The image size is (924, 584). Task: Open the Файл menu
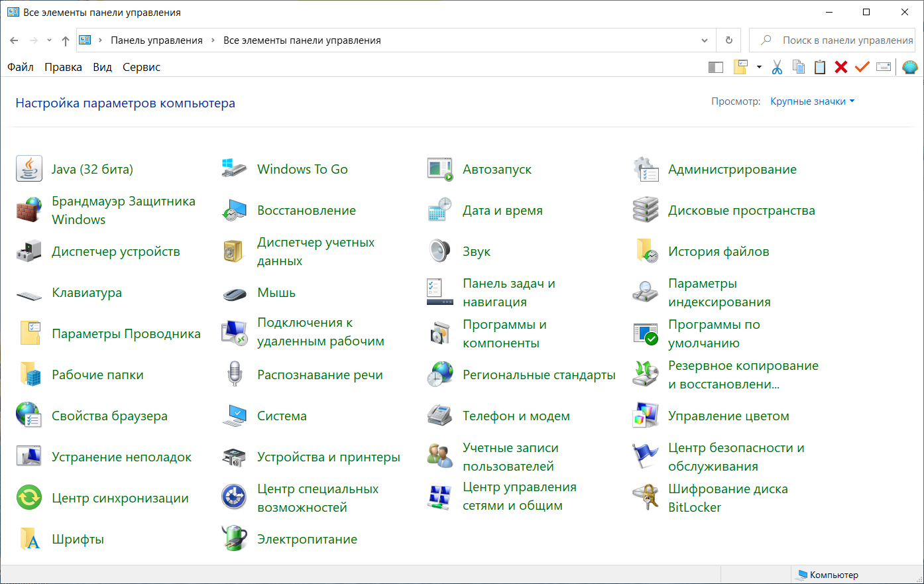(x=21, y=67)
